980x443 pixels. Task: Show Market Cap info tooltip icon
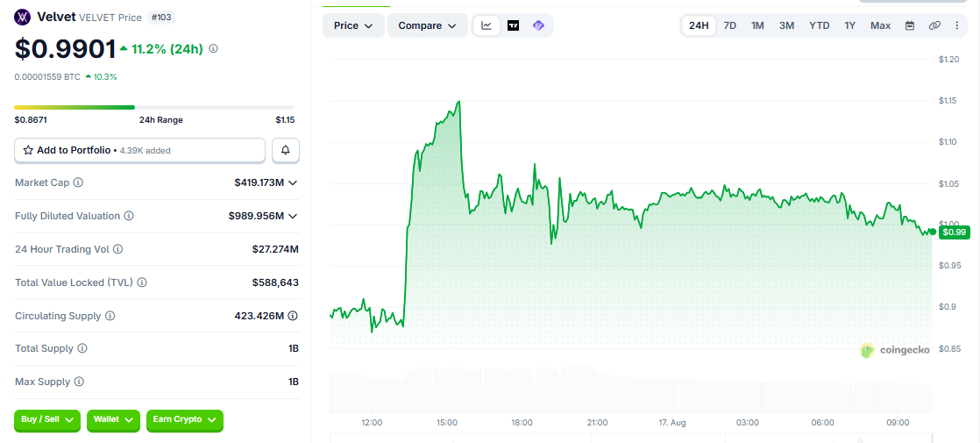(x=78, y=182)
